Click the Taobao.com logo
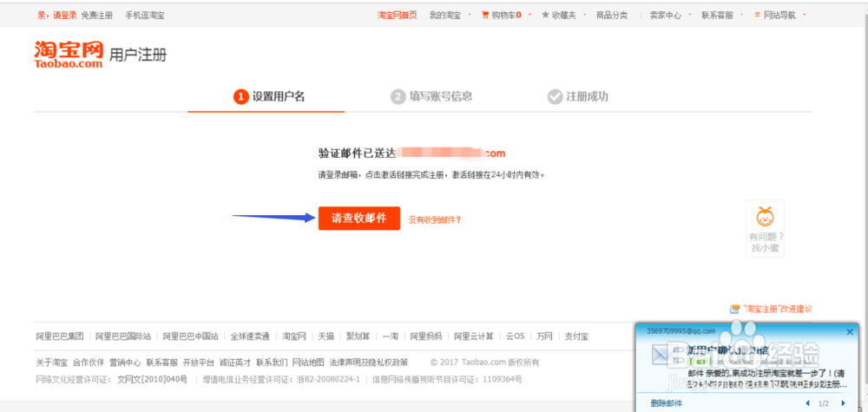The height and width of the screenshot is (412, 868). click(69, 55)
